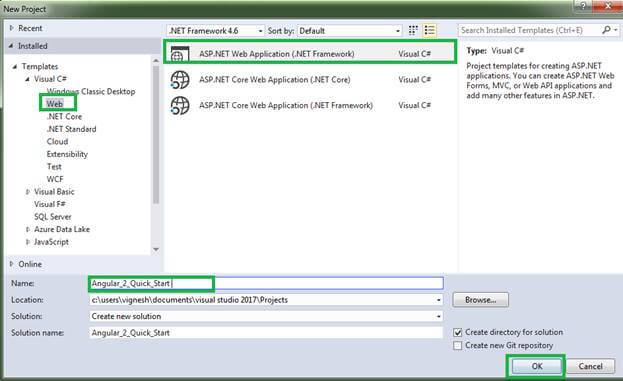This screenshot has height=381, width=623.
Task: Select the .NET Core category
Action: click(x=64, y=116)
